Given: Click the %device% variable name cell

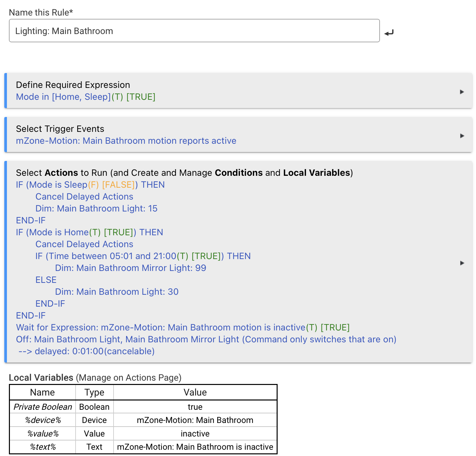Looking at the screenshot, I should [x=43, y=420].
